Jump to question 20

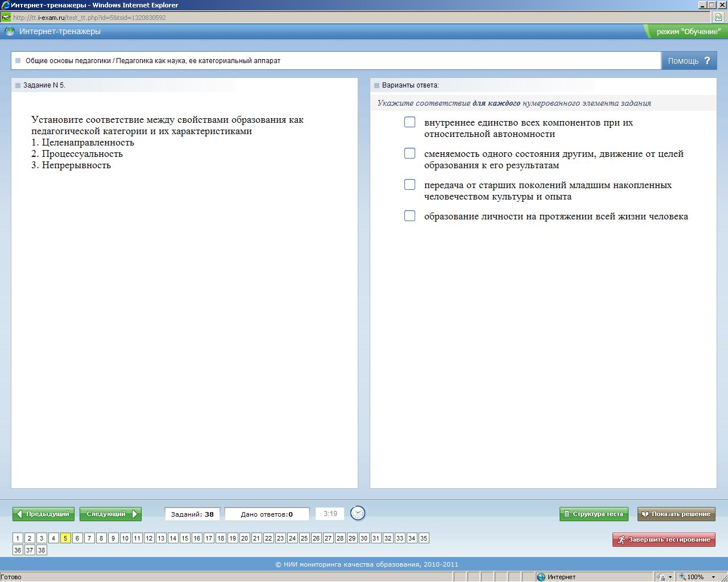pyautogui.click(x=245, y=538)
